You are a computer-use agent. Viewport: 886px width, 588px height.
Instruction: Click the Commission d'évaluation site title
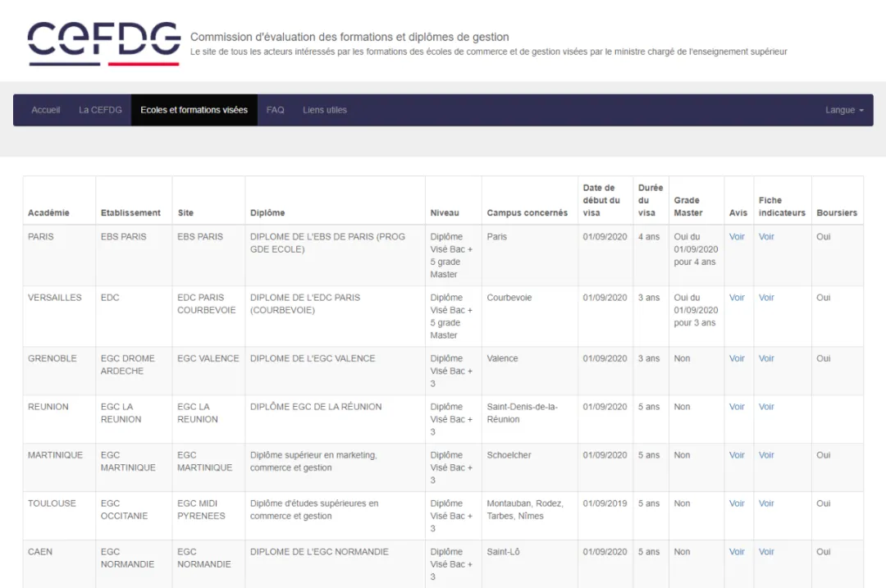tap(349, 37)
